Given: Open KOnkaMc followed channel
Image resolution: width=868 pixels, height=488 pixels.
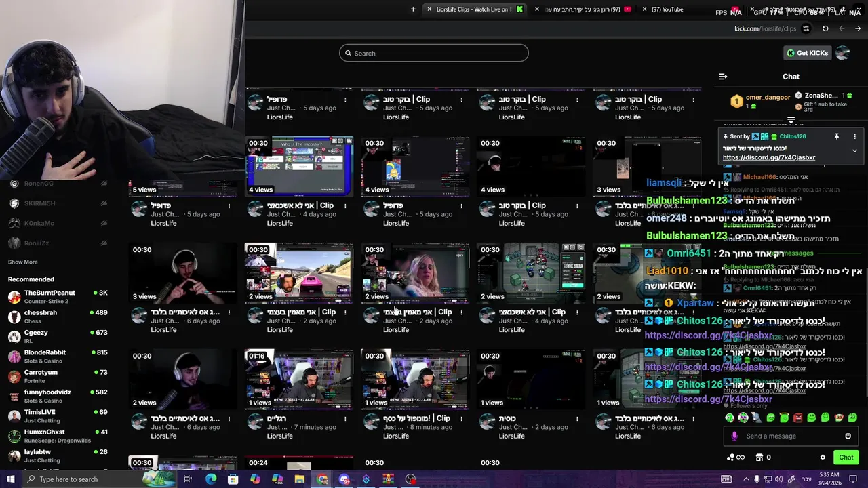Looking at the screenshot, I should click(x=58, y=223).
